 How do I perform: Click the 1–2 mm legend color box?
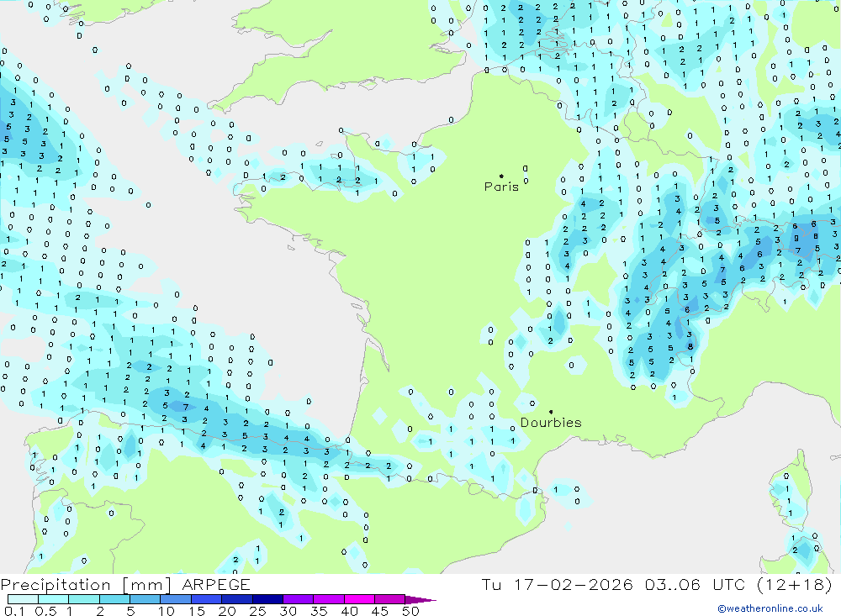pos(84,599)
